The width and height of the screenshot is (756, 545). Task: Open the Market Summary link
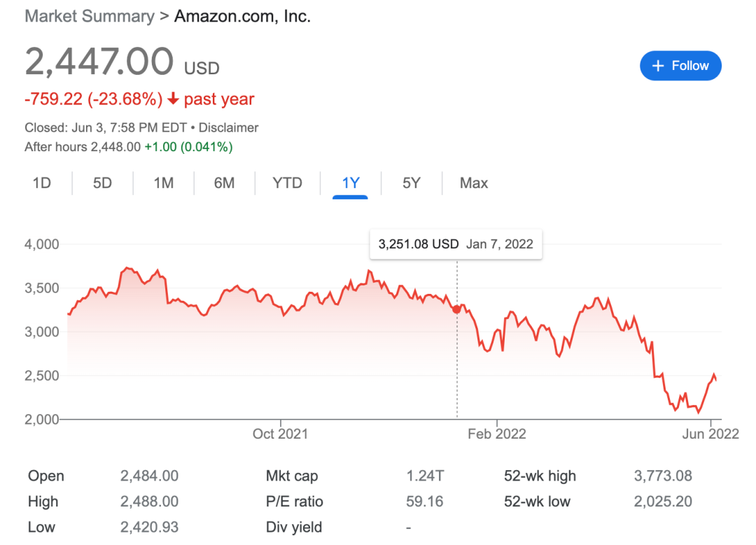click(x=90, y=17)
